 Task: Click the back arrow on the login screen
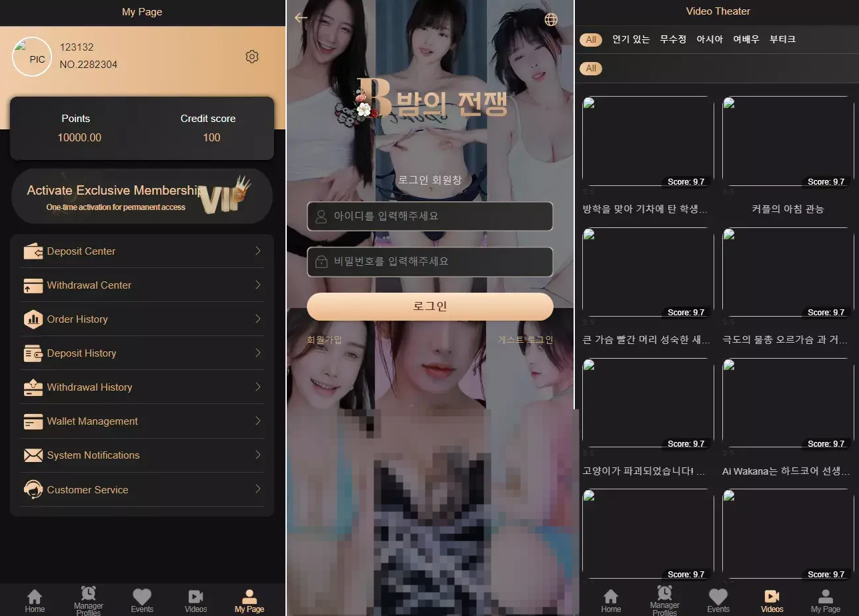pos(301,18)
